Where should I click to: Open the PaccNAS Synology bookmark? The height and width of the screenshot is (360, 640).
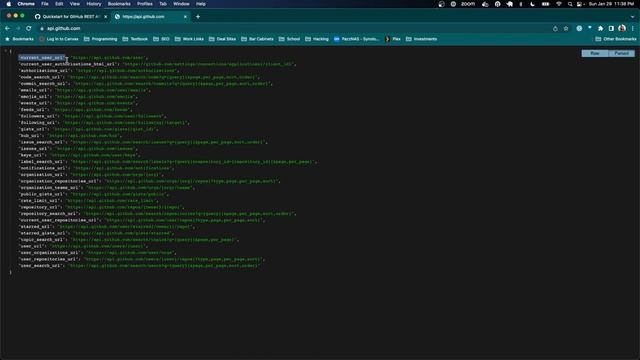coord(356,39)
